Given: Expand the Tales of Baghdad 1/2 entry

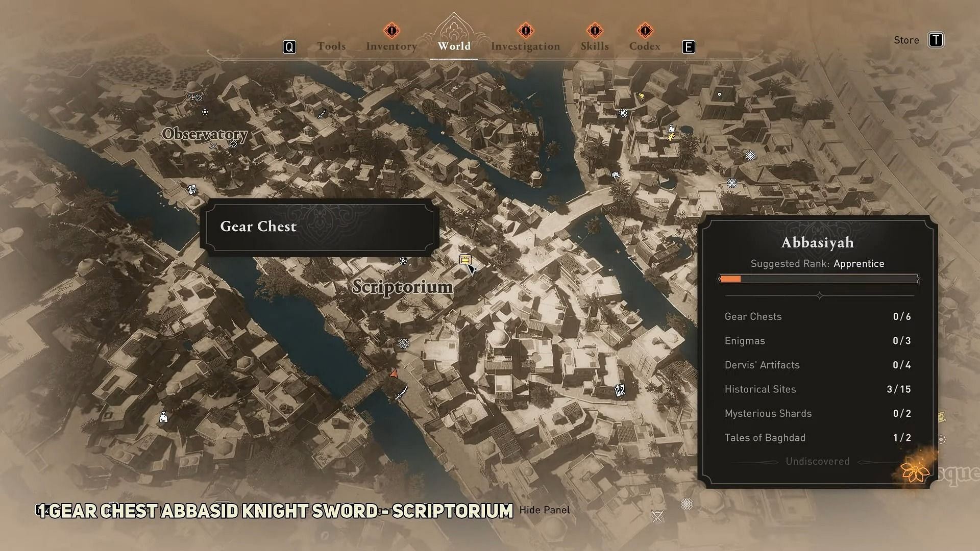Looking at the screenshot, I should [x=817, y=437].
